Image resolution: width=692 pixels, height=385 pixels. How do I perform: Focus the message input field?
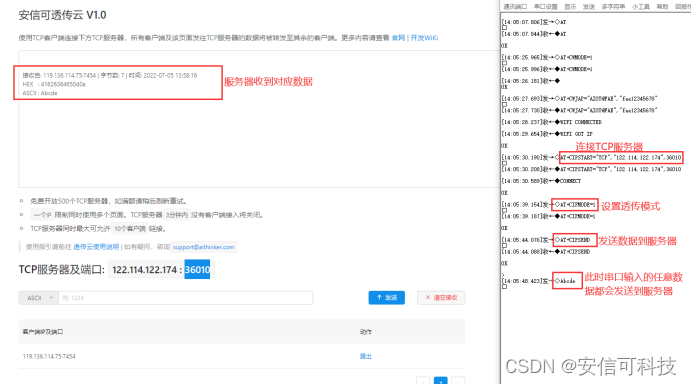185,298
